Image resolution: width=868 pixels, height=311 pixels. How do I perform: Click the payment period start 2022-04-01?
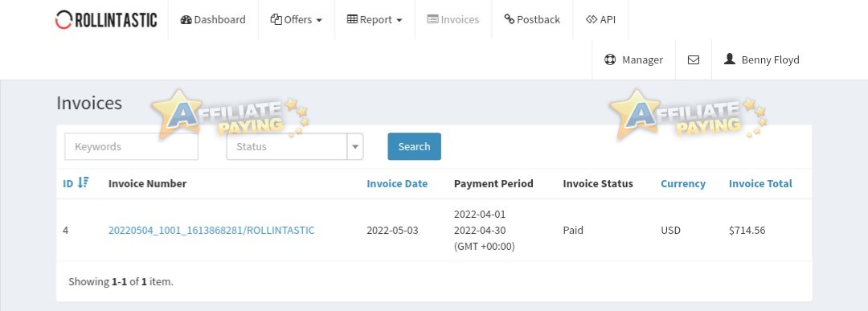tap(480, 214)
